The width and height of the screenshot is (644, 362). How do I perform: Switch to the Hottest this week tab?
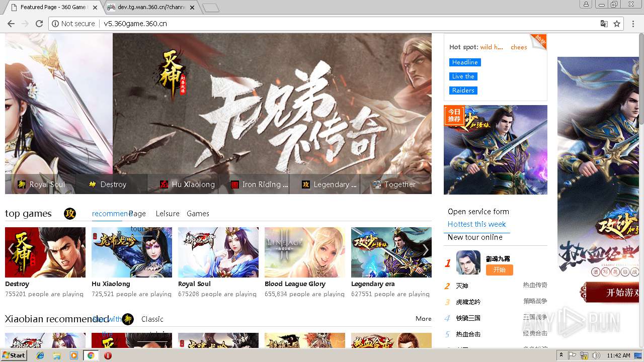click(x=476, y=224)
